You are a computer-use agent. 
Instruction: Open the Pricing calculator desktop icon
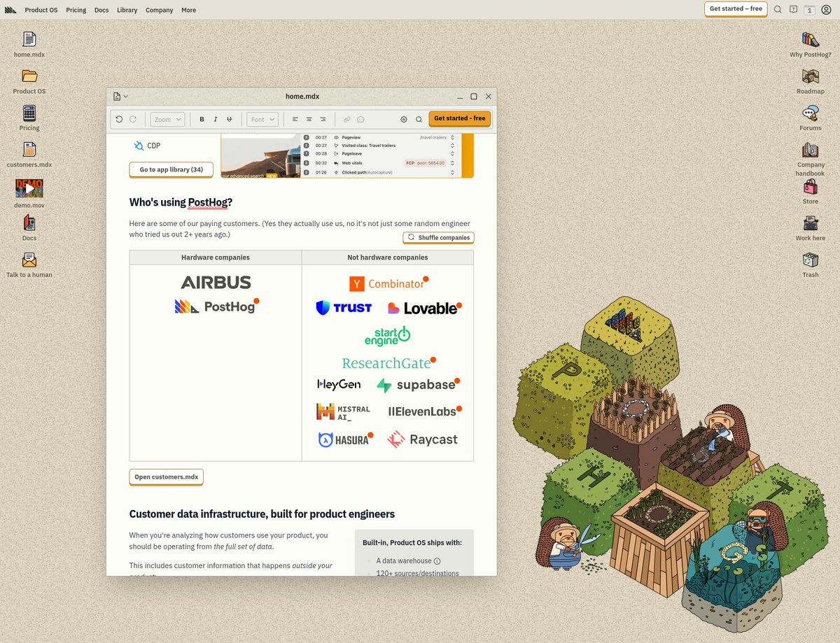point(29,118)
